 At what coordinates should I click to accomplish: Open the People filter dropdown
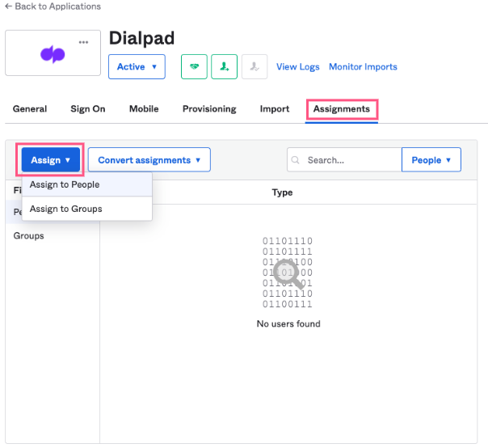click(431, 160)
